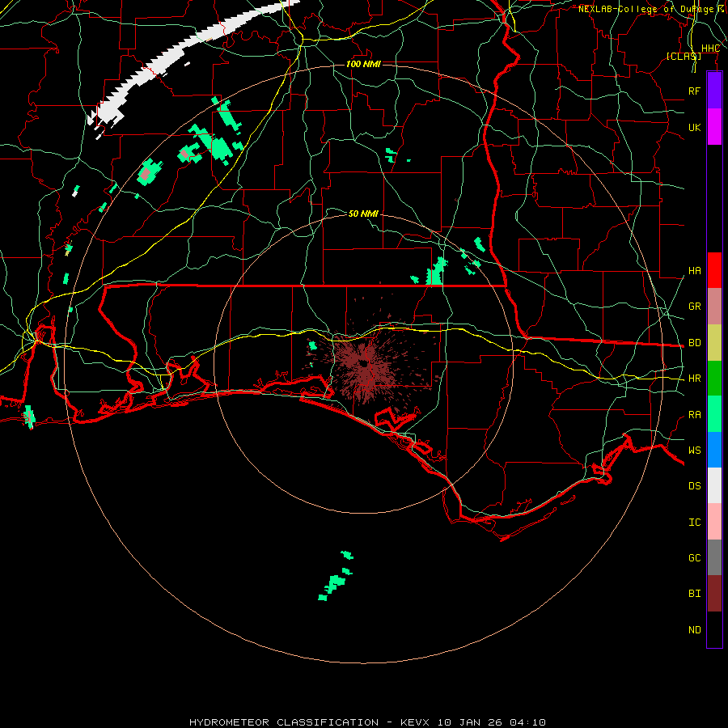Screen dimensions: 728x728
Task: Click the GR legend label
Action: click(x=694, y=307)
